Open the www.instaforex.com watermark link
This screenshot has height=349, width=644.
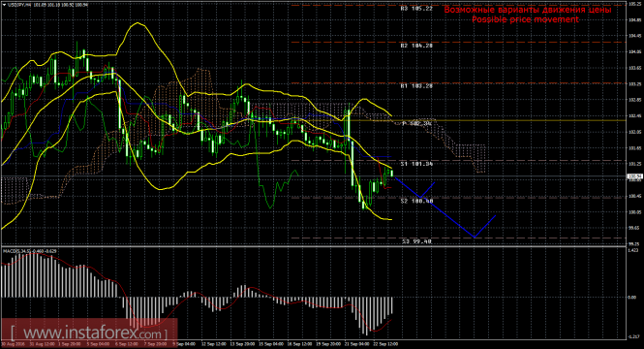pyautogui.click(x=89, y=333)
